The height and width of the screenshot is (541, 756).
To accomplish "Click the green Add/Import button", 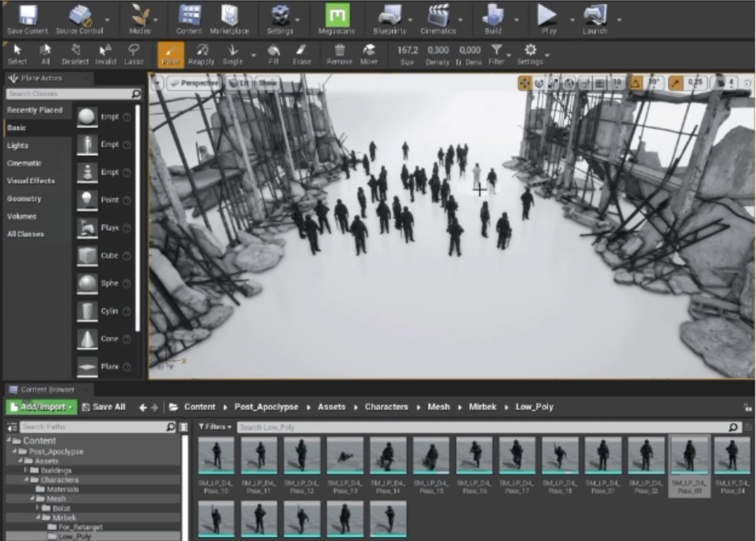I will pyautogui.click(x=41, y=407).
